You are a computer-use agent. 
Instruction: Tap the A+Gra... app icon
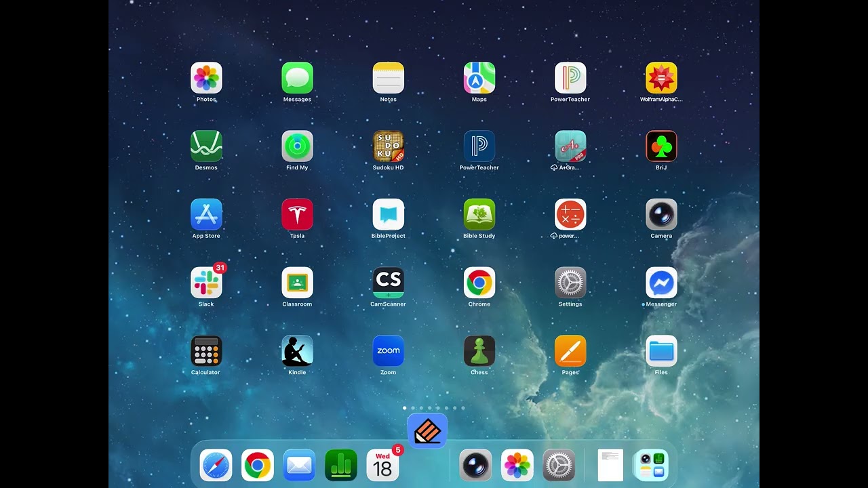click(570, 146)
